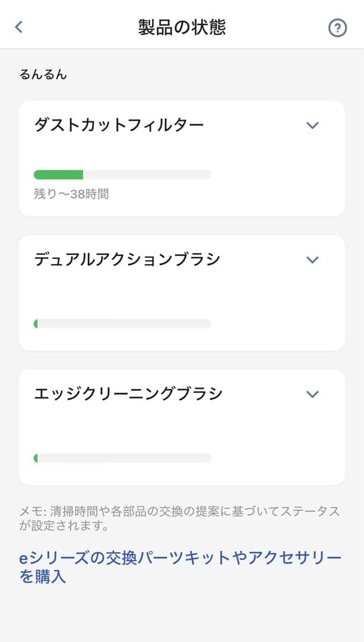Screen dimensions: 364x642
Task: Tap the 残り〜38時間 remaining time text
Action: tap(71, 194)
